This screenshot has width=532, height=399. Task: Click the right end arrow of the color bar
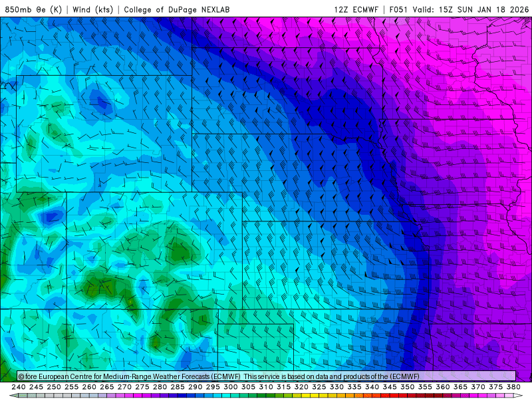(518, 396)
